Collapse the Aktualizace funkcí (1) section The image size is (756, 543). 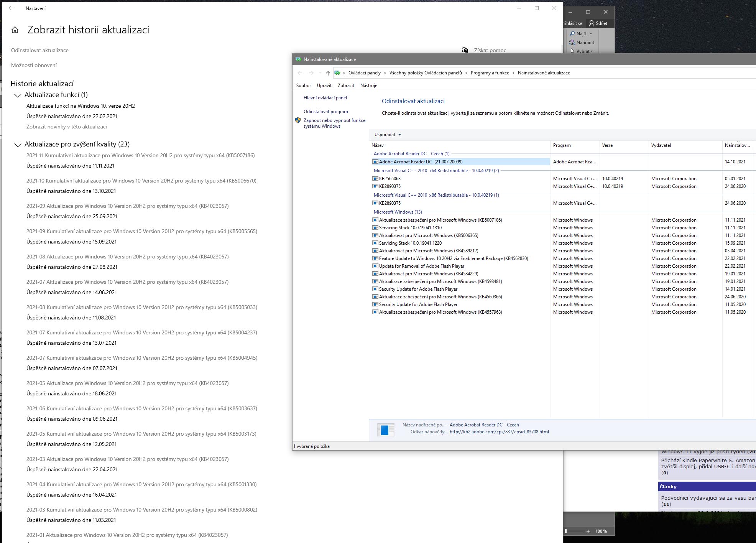(x=18, y=95)
